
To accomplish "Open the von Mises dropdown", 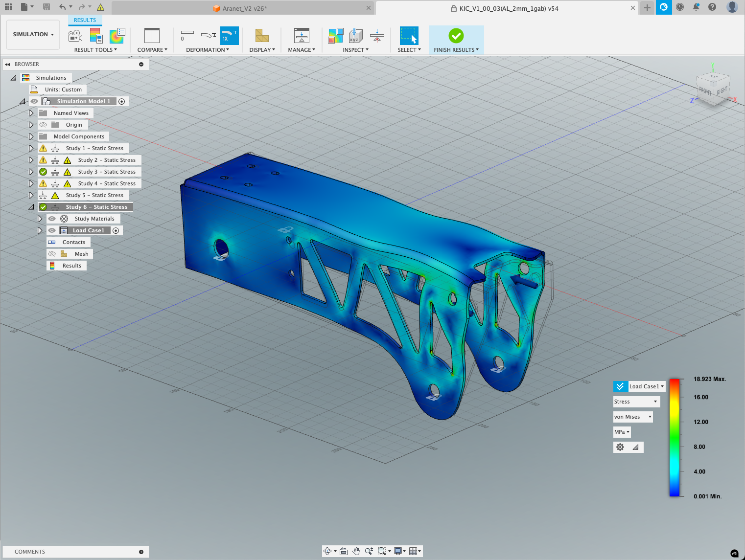I will coord(632,417).
